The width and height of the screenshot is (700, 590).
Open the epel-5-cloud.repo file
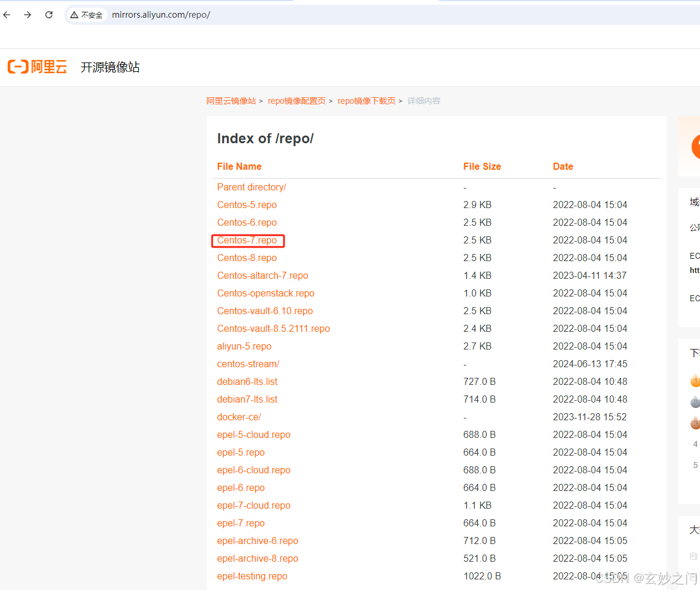click(x=253, y=434)
